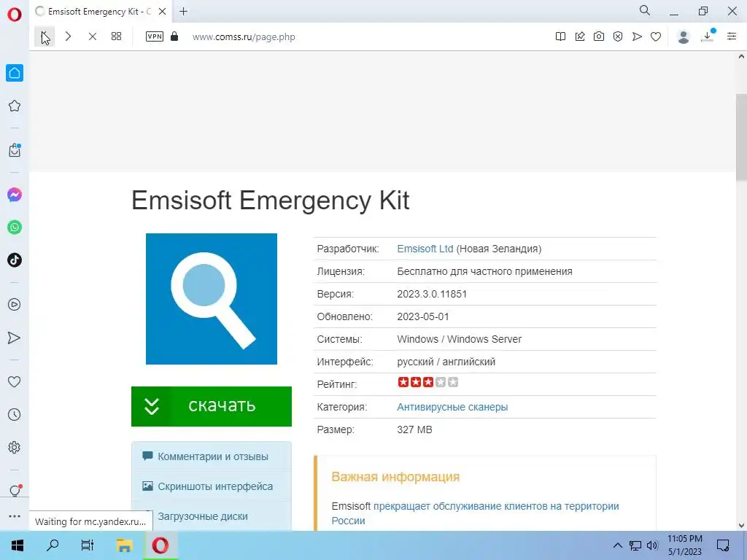Open taskbar Search magnifier
The image size is (747, 560).
(53, 545)
